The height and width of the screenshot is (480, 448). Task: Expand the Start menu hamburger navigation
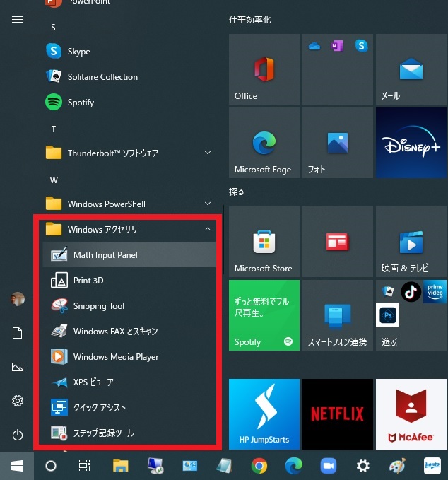coord(18,20)
